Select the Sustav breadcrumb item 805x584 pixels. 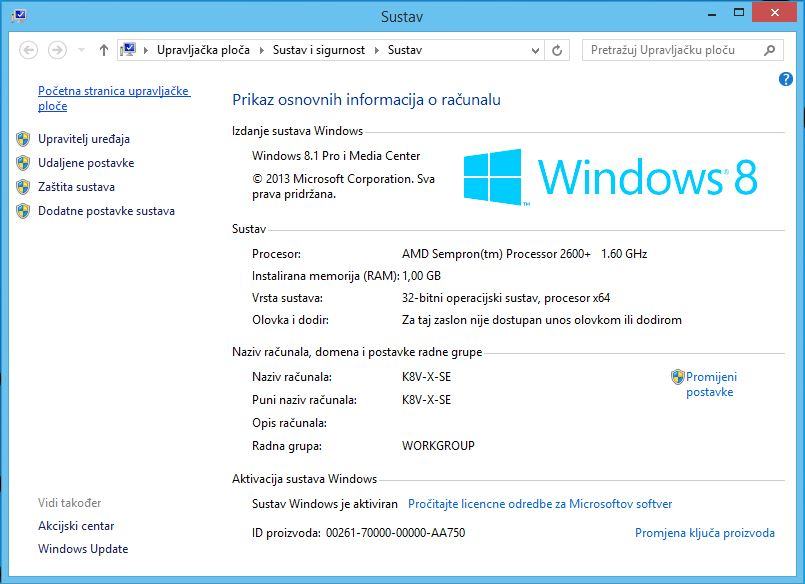pyautogui.click(x=405, y=50)
